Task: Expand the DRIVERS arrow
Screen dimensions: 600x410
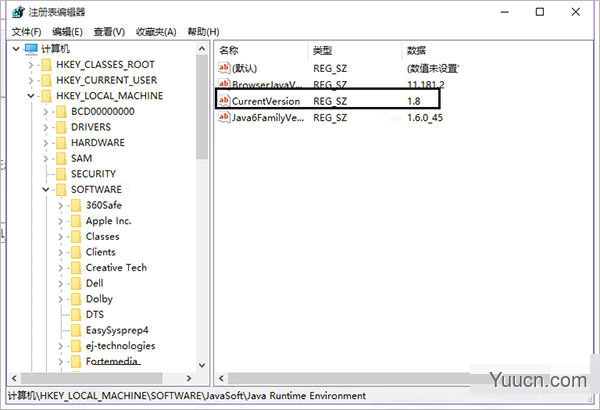Action: pos(46,127)
